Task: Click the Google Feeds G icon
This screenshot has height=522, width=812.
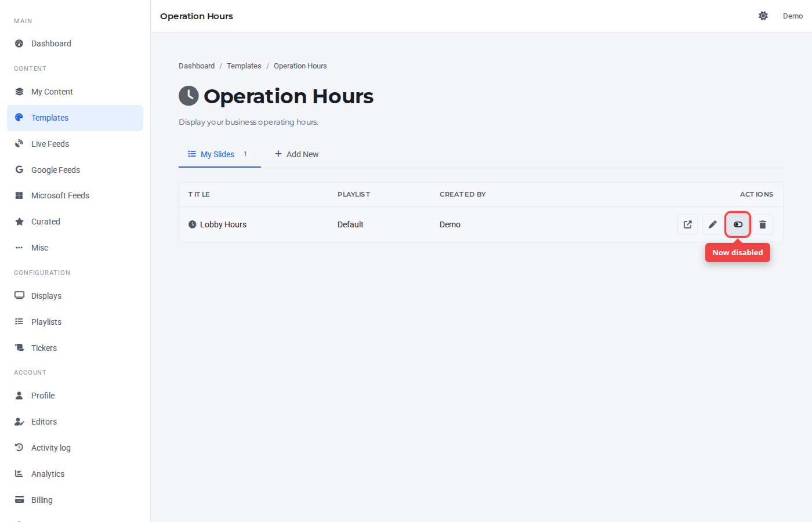Action: 19,170
